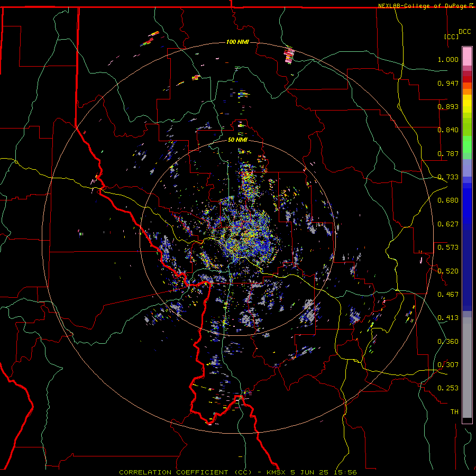Click the 0.413 color scale value
Viewport: 476px width, 476px height.
[x=448, y=318]
